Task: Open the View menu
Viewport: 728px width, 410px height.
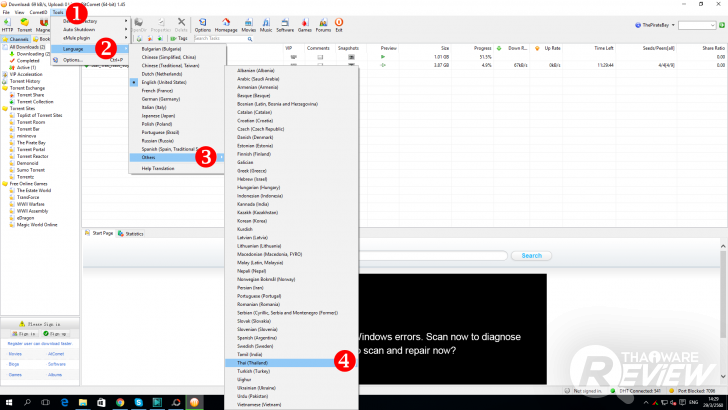Action: coord(20,13)
